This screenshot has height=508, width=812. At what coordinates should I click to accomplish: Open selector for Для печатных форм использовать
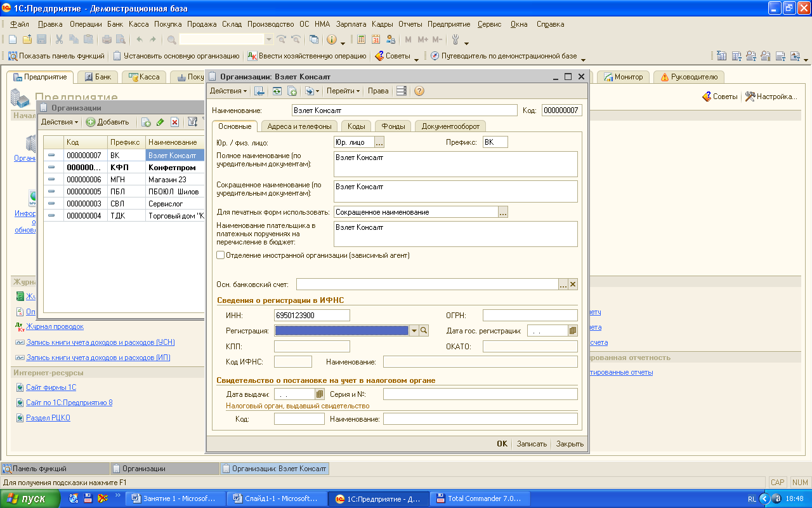tap(503, 212)
